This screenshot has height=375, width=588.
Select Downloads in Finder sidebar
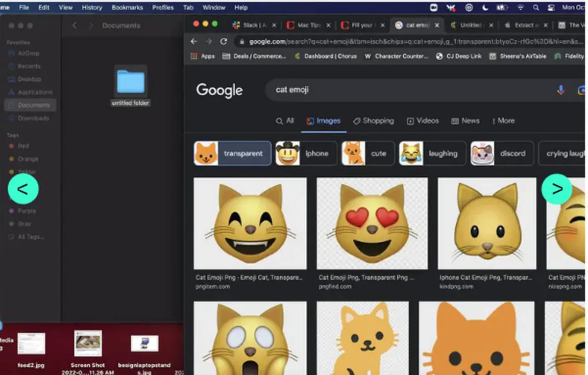[33, 118]
